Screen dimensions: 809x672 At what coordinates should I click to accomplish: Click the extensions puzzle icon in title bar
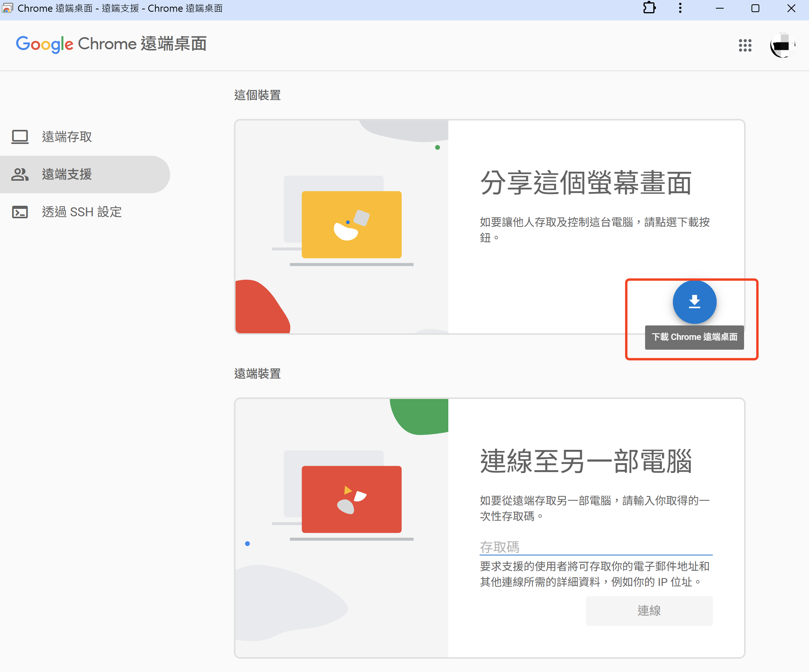(x=649, y=8)
